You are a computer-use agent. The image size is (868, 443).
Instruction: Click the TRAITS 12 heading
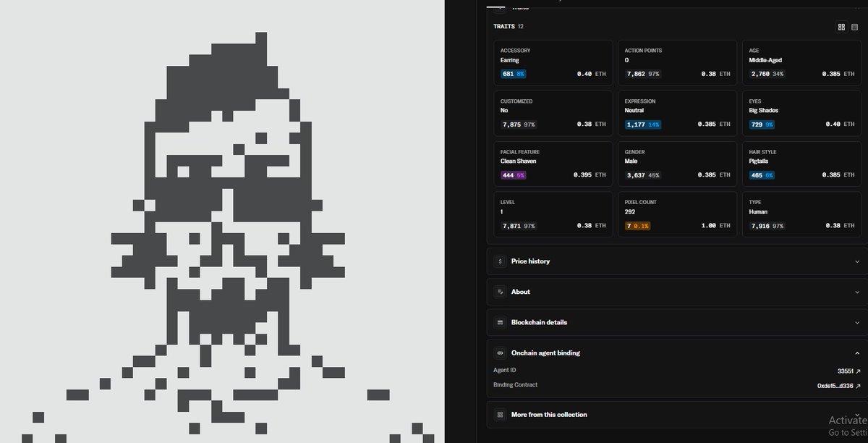(x=509, y=27)
